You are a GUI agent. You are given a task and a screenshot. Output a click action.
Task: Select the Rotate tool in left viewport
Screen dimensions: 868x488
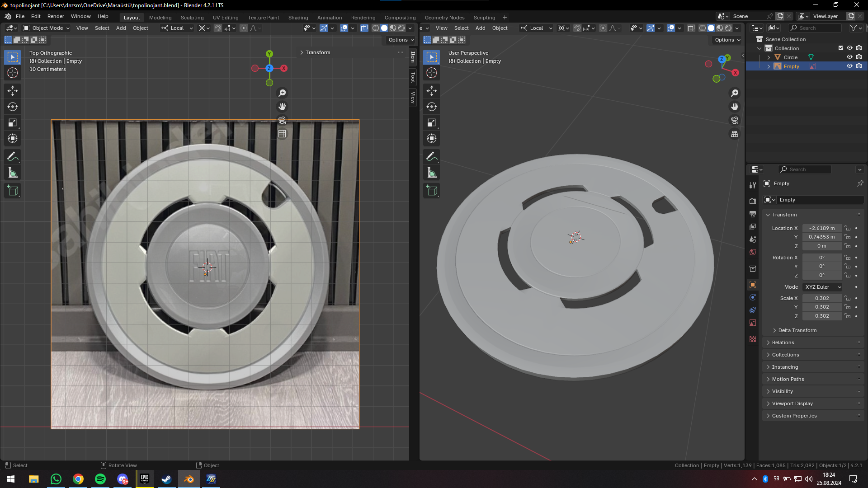coord(13,107)
